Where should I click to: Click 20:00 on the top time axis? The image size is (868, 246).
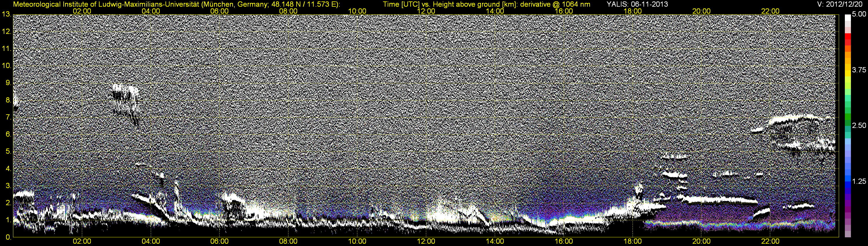click(702, 11)
